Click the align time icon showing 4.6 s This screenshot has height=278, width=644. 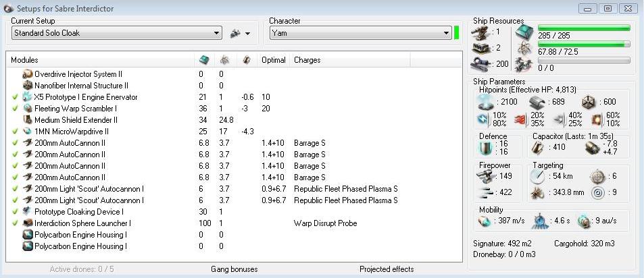click(541, 221)
